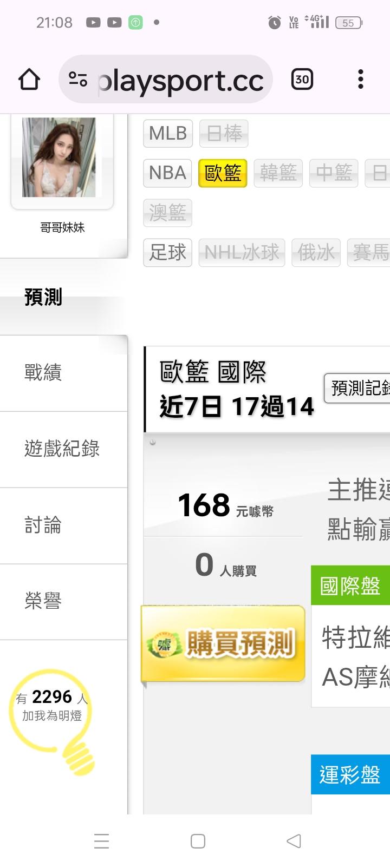Open the browser three-dot menu
390x868 pixels.
(361, 80)
